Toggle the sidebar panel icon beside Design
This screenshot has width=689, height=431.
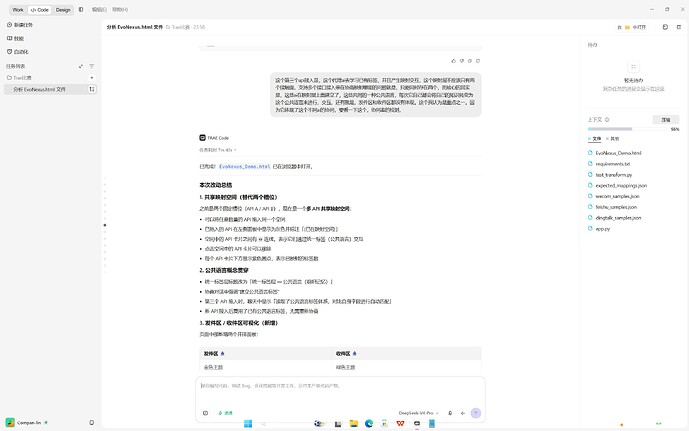[81, 9]
